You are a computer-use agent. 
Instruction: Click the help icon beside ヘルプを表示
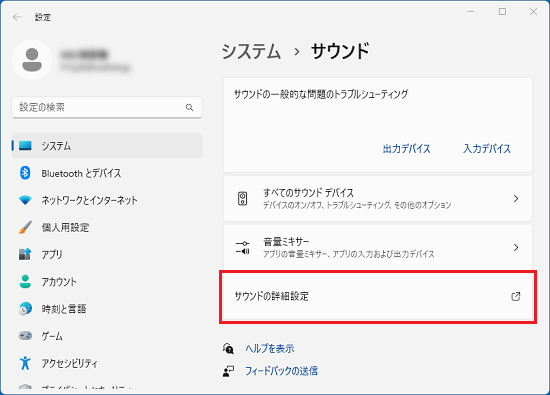tap(228, 348)
